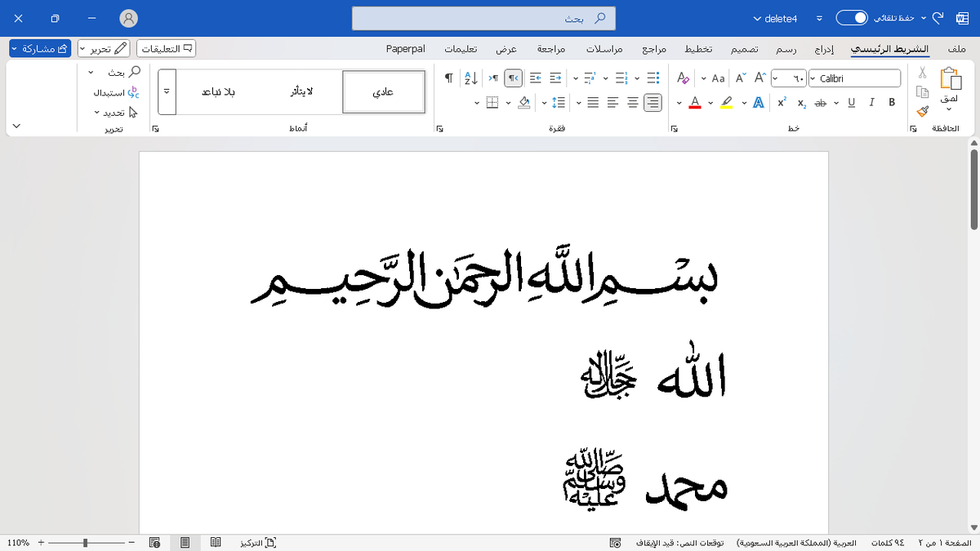The image size is (980, 551).
Task: Collapse the ribbon with chevron
Action: click(16, 127)
